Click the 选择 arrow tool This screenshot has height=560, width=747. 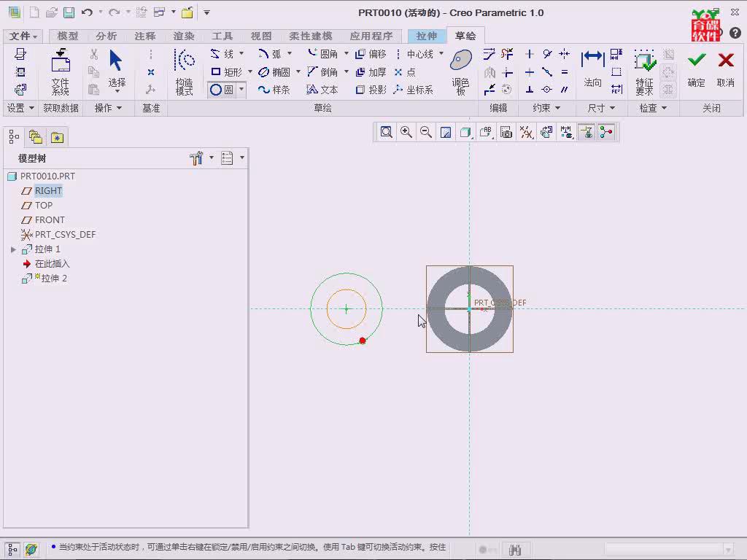pyautogui.click(x=117, y=69)
